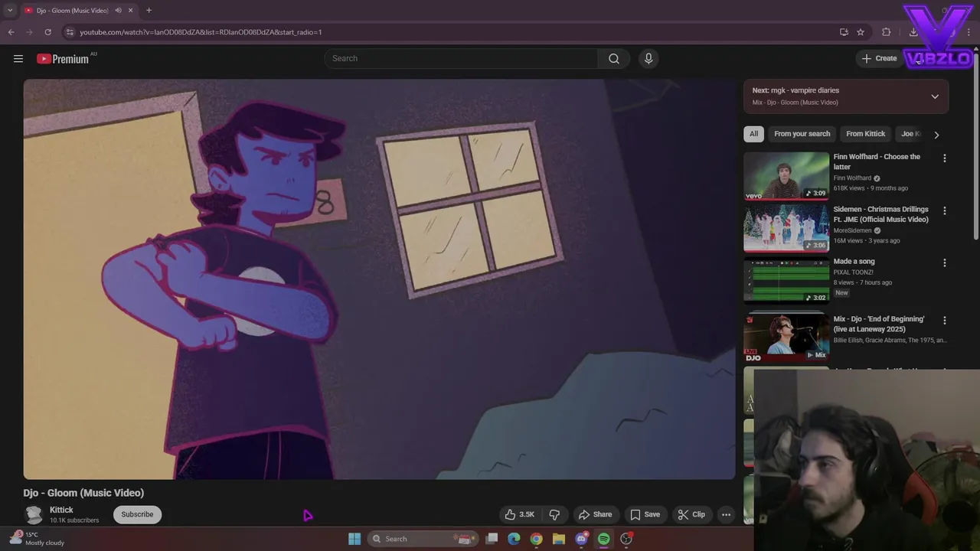Like the Gloom video
The height and width of the screenshot is (551, 980).
coord(519,514)
